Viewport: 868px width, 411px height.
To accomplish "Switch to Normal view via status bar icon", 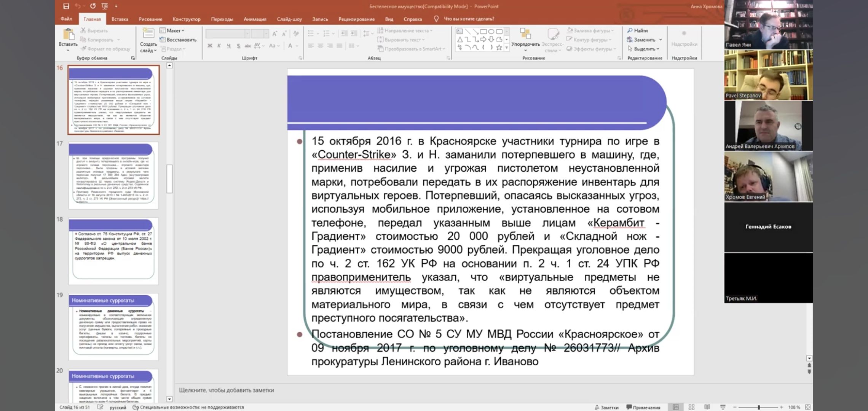I will [676, 407].
